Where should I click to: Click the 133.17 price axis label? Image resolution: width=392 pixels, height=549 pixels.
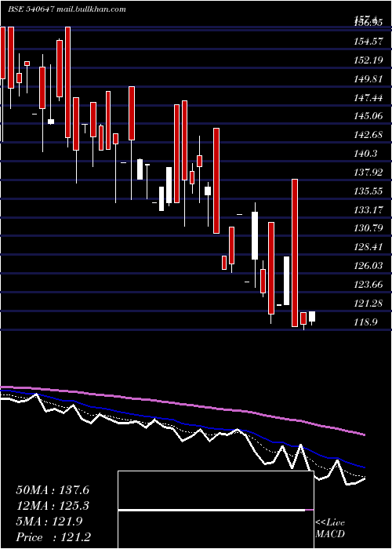click(368, 210)
